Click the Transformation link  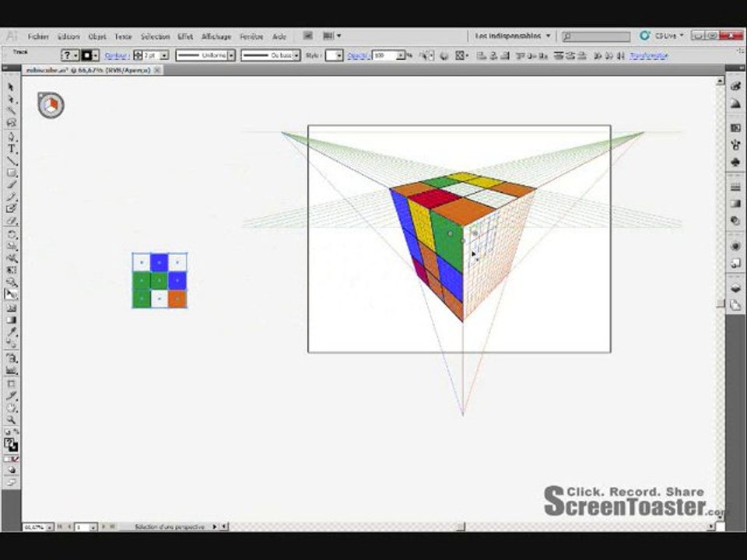[x=649, y=56]
